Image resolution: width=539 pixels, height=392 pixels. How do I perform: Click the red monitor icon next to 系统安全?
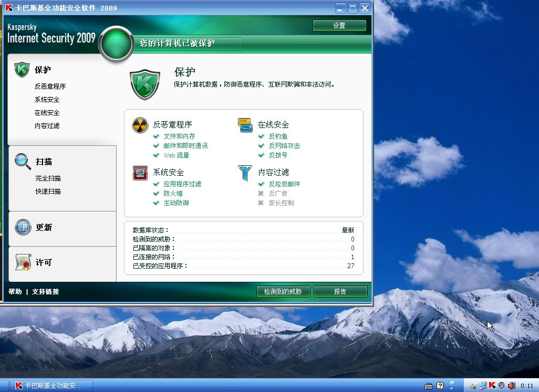[140, 173]
